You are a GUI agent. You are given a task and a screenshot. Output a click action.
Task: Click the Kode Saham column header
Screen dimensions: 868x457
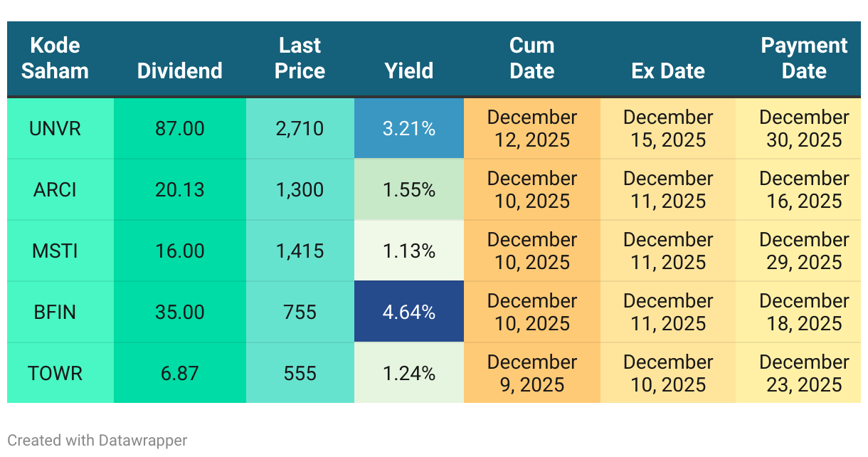click(x=55, y=58)
